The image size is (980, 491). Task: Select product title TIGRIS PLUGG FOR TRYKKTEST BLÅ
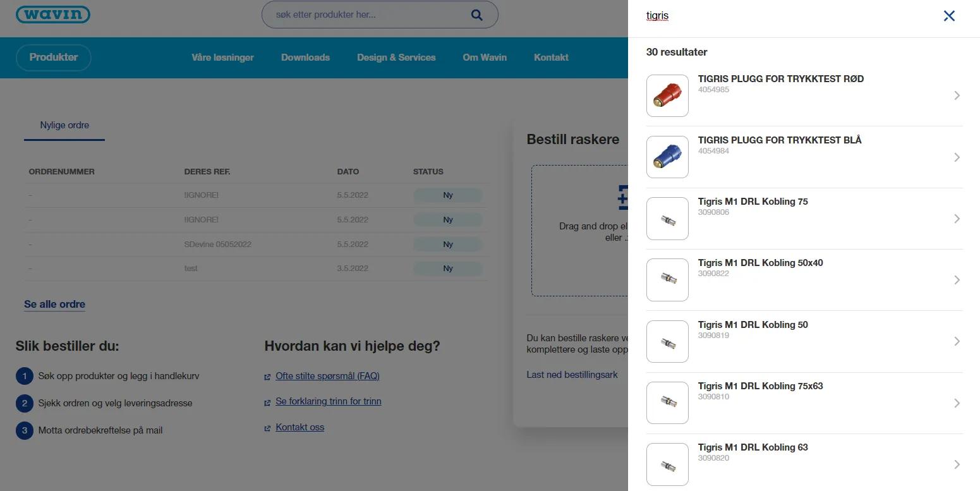pos(780,140)
